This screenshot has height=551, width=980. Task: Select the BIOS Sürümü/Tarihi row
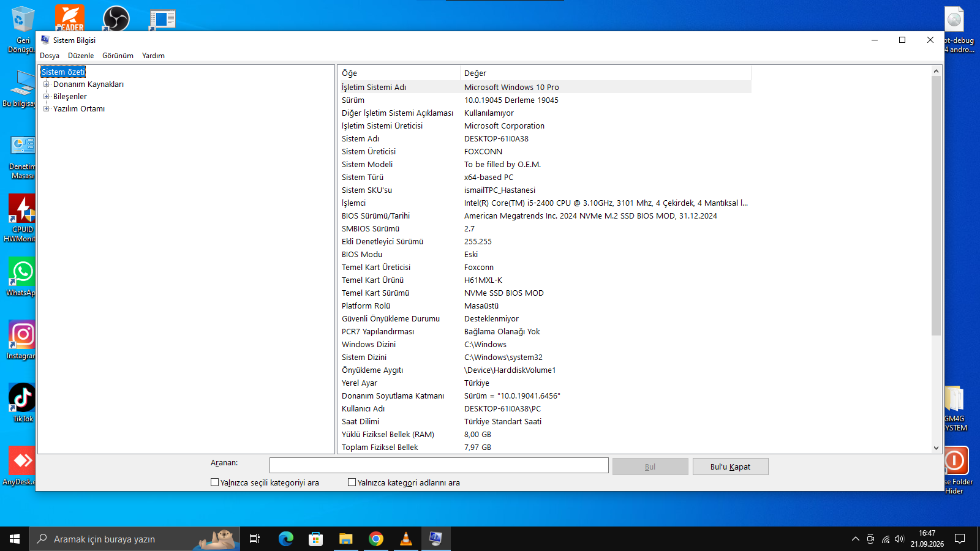click(x=544, y=216)
